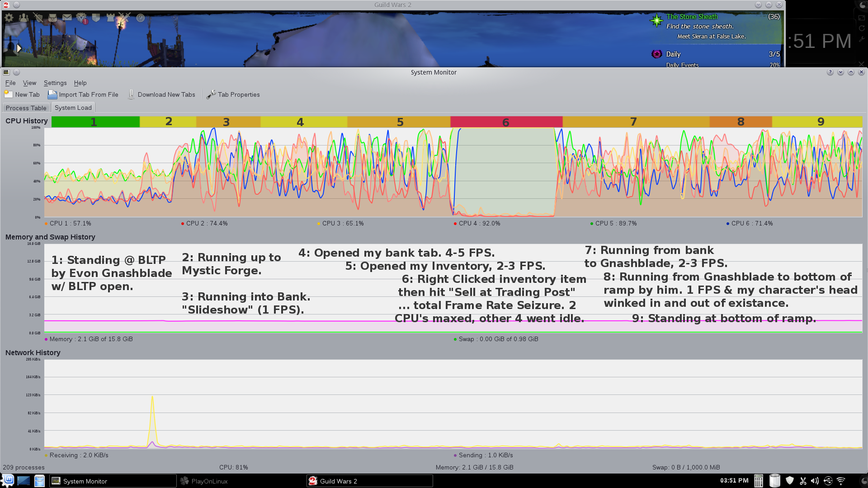The height and width of the screenshot is (488, 868).
Task: Open Tab Properties from the toolbar
Action: pos(233,94)
